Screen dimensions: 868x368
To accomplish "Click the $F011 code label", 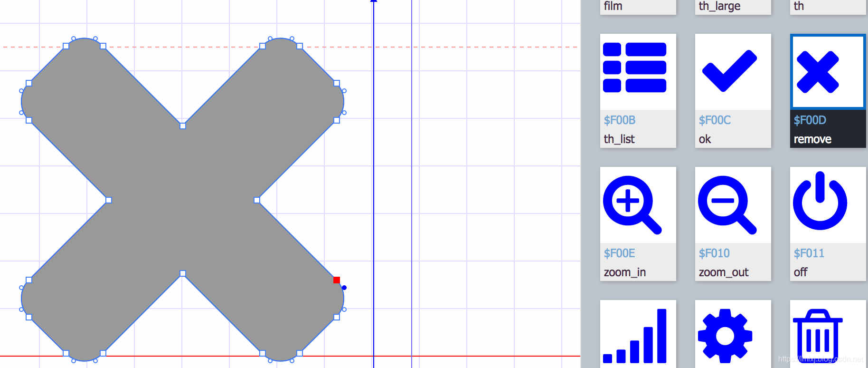I will pyautogui.click(x=809, y=253).
